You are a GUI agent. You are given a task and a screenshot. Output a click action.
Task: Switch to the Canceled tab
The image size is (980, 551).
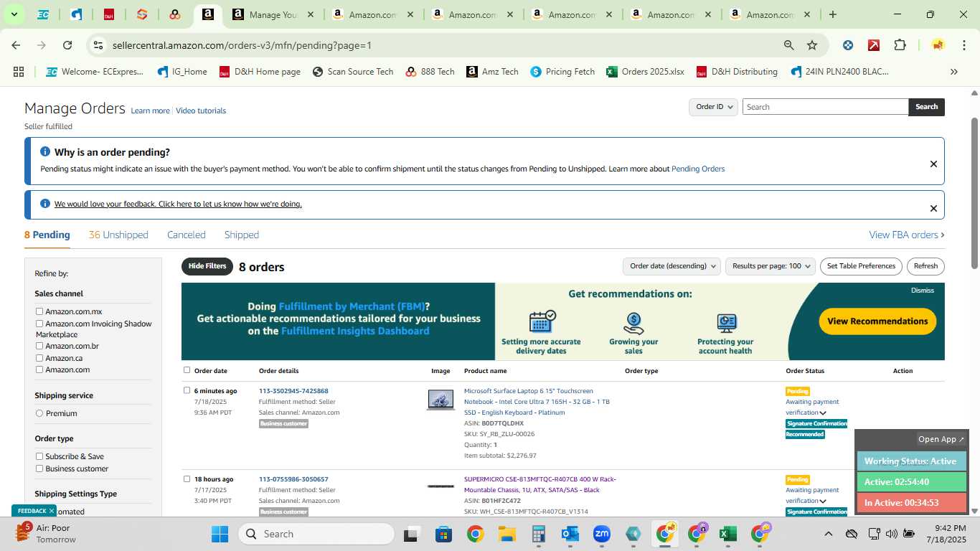coord(187,235)
